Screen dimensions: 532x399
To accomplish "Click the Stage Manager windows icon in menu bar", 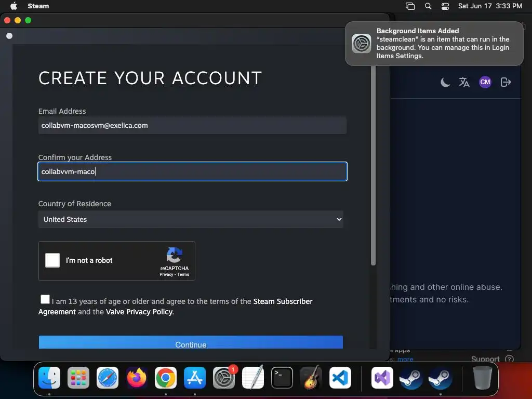I will (410, 6).
